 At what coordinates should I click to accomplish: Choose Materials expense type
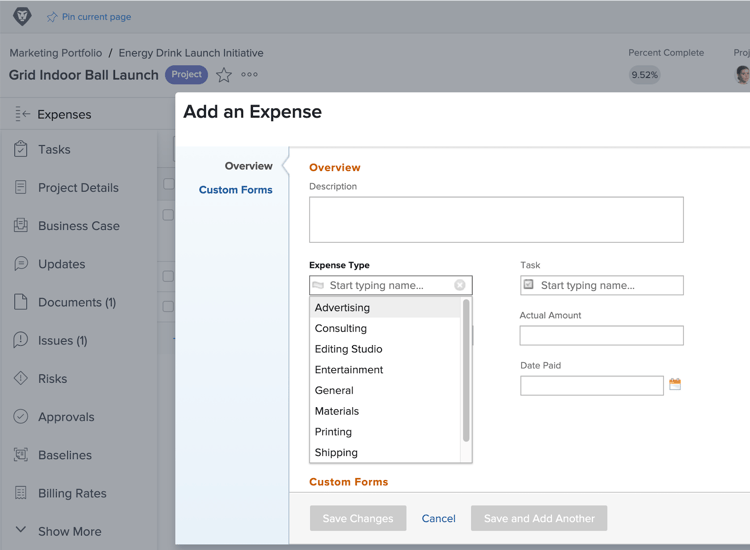point(385,411)
